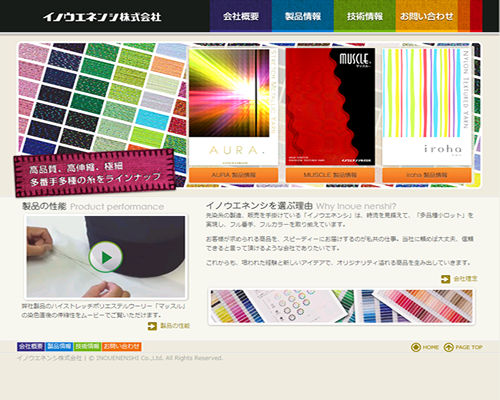The width and height of the screenshot is (500, 400).
Task: Play the product performance video
Action: (x=106, y=257)
